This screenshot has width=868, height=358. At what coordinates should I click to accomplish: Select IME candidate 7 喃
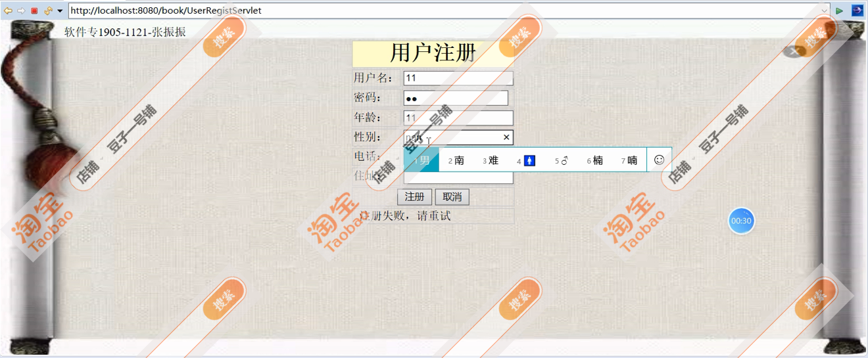[x=629, y=160]
